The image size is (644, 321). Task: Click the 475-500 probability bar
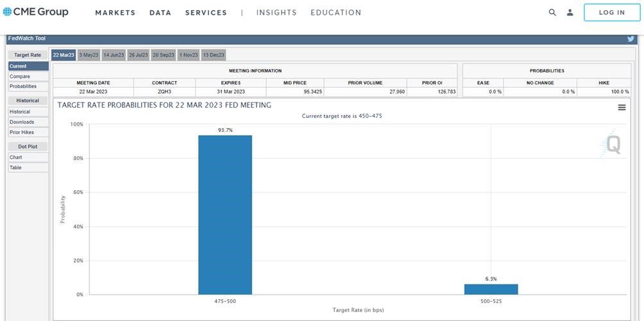click(x=225, y=215)
